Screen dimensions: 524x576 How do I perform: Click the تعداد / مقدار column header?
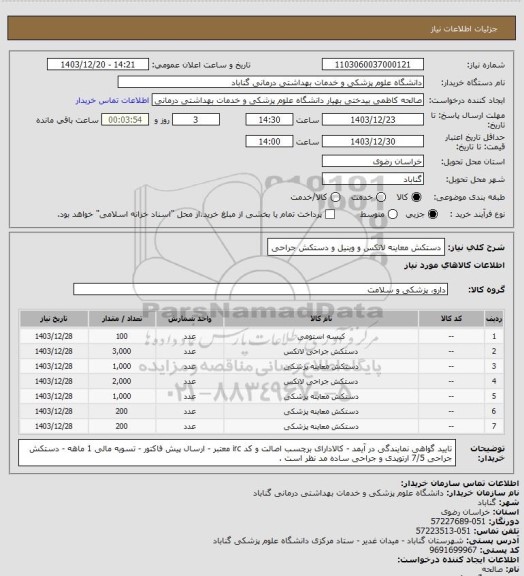pyautogui.click(x=122, y=318)
